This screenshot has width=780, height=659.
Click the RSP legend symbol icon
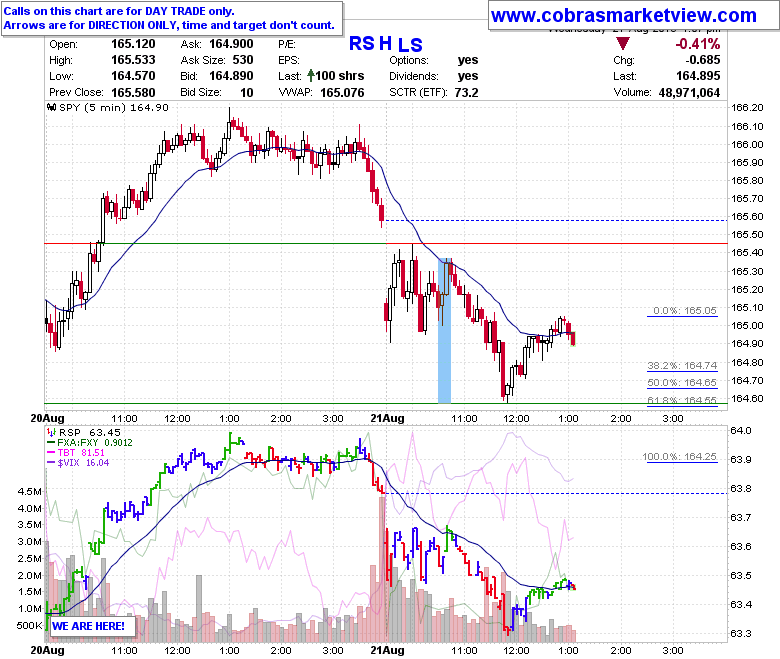[51, 432]
